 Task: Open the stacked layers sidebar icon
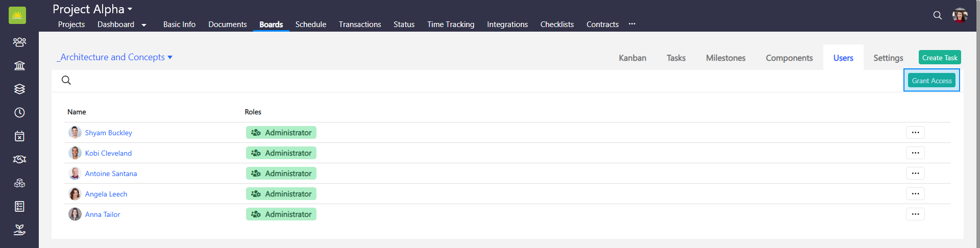coord(19,89)
